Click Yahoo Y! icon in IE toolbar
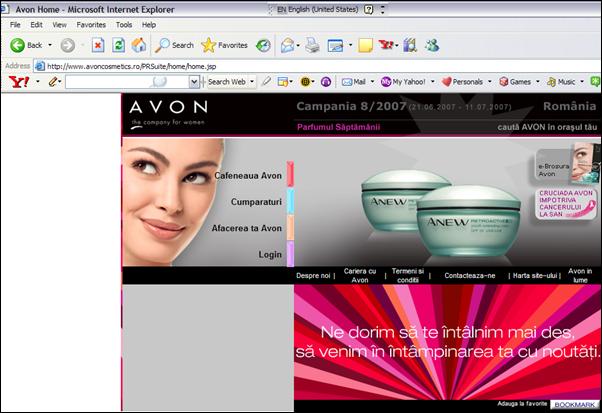This screenshot has width=602, height=413. (386, 45)
